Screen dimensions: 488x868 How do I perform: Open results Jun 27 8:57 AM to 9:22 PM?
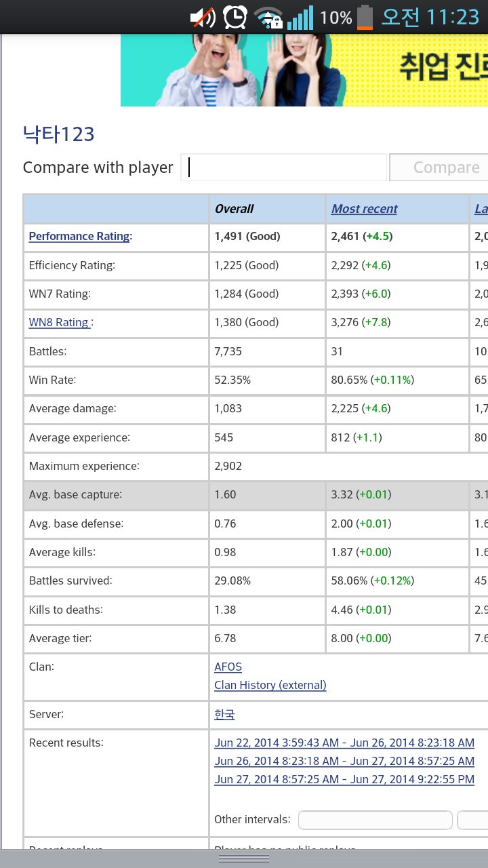344,780
